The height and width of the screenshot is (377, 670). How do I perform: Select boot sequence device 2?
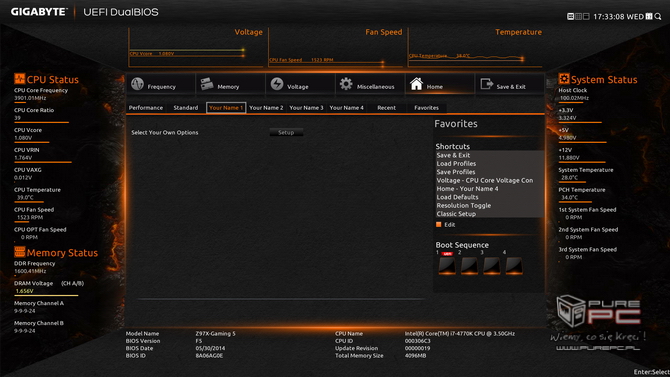pyautogui.click(x=469, y=265)
